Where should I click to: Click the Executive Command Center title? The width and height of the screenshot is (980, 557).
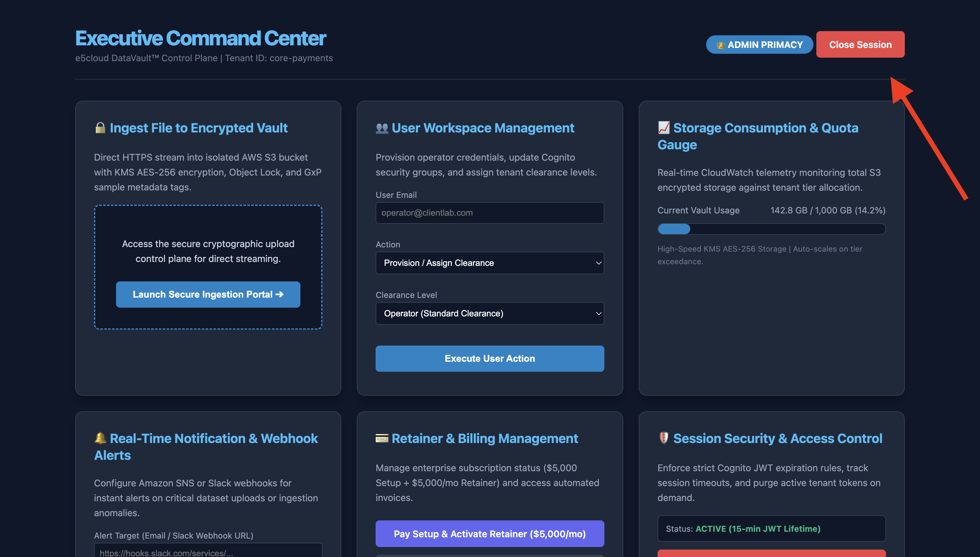200,38
